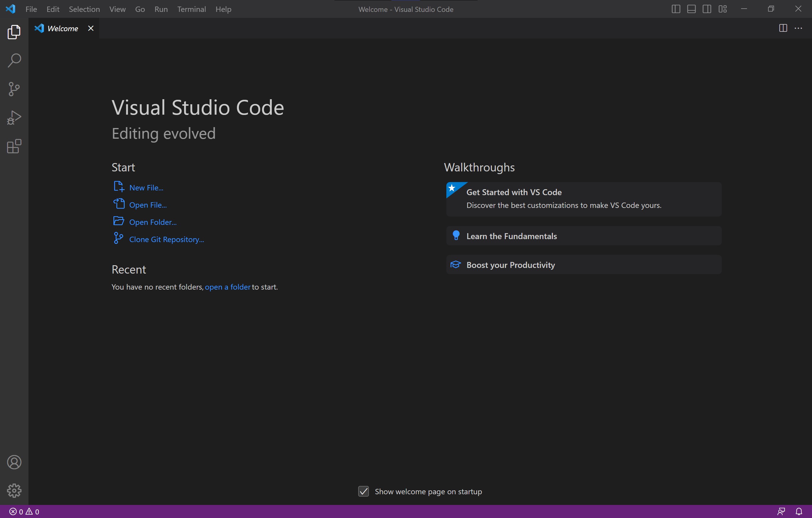Screen dimensions: 812x518
Task: Open Boost your Productivity walkthrough
Action: pyautogui.click(x=584, y=265)
